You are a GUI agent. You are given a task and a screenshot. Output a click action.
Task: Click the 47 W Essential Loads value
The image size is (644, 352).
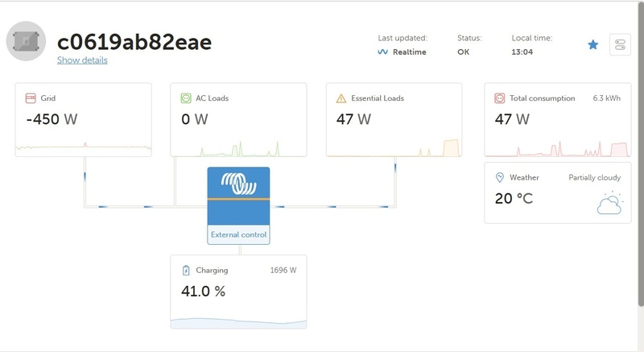(353, 119)
